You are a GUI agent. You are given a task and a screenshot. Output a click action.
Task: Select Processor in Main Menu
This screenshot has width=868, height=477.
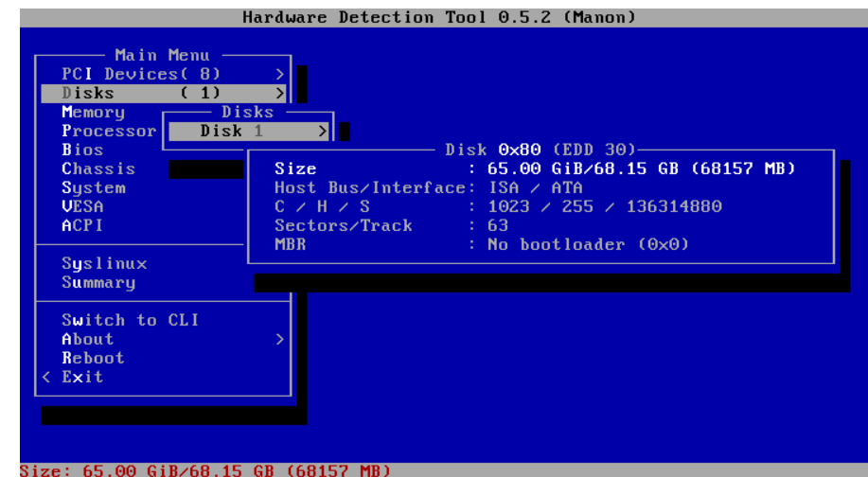pyautogui.click(x=109, y=131)
